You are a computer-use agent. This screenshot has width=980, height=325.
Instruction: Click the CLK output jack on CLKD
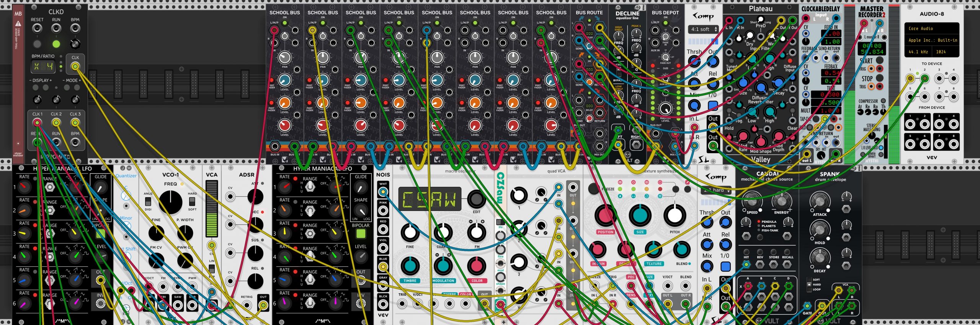pyautogui.click(x=75, y=67)
